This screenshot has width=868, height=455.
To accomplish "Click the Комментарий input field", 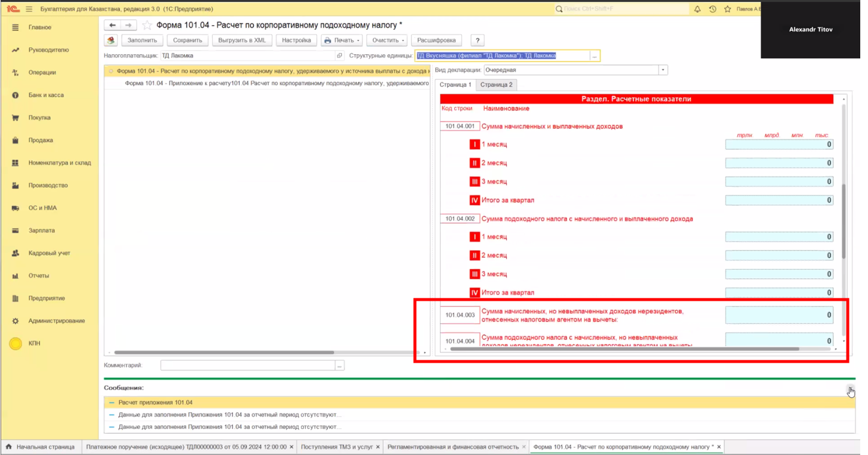I will [x=247, y=366].
